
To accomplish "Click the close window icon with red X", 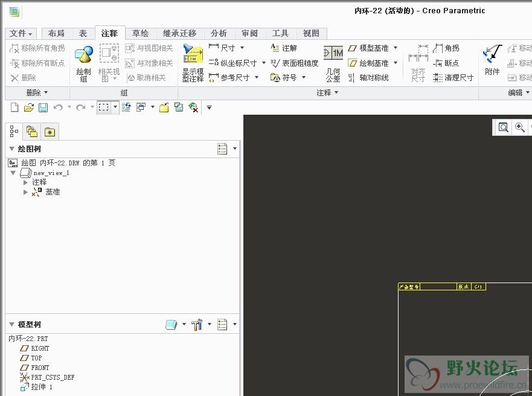I will click(193, 107).
